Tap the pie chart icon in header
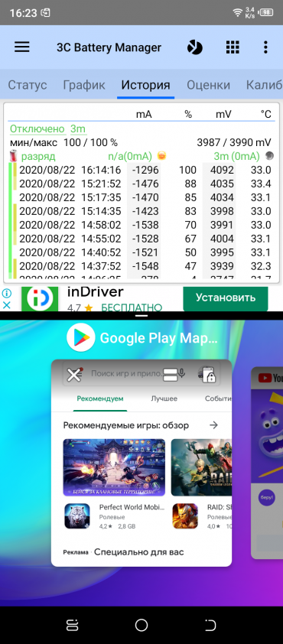The height and width of the screenshot is (644, 283). point(195,47)
